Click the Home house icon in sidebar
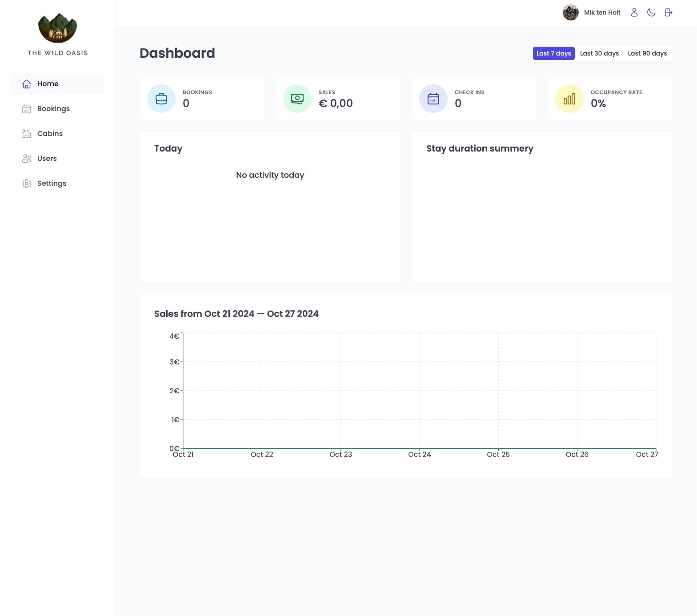The image size is (697, 616). tap(27, 84)
